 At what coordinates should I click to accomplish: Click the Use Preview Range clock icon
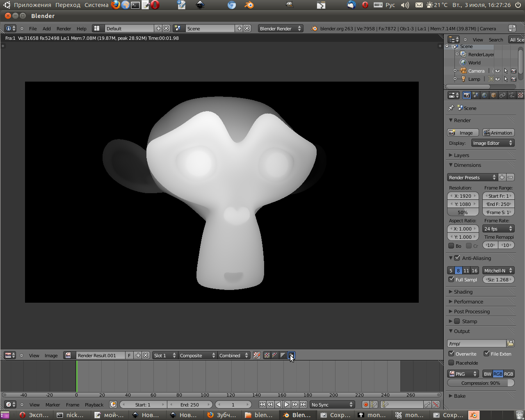click(x=113, y=404)
